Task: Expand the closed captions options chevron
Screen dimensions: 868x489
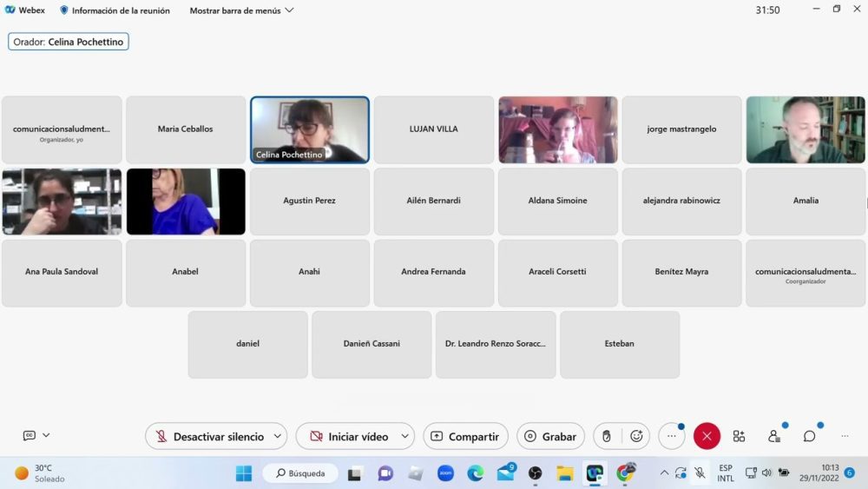Action: tap(46, 435)
